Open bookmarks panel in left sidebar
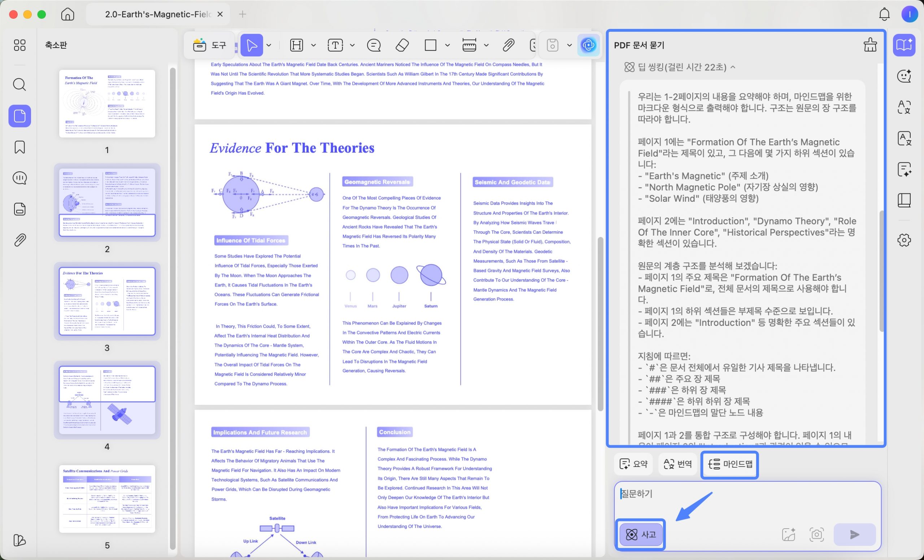 [x=19, y=147]
